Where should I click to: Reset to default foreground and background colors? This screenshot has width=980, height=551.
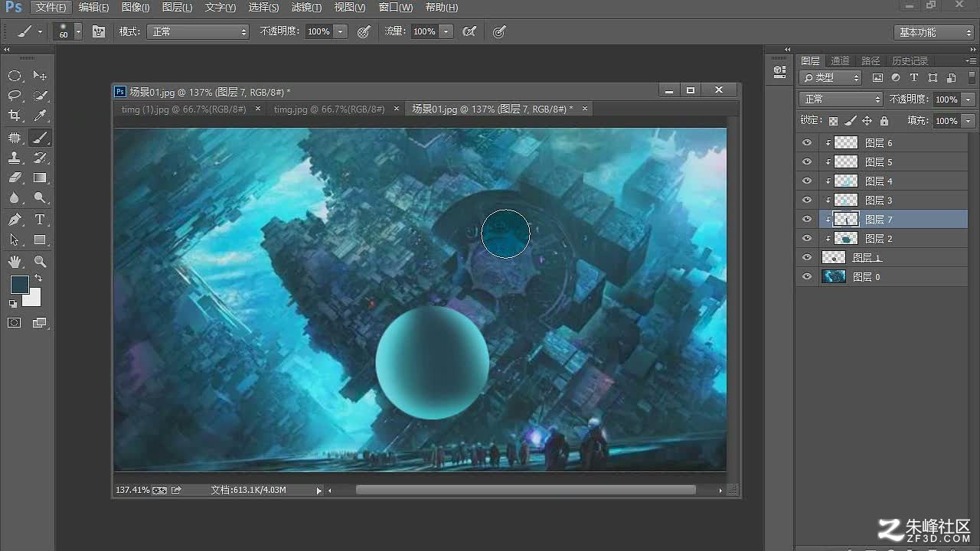pos(13,304)
